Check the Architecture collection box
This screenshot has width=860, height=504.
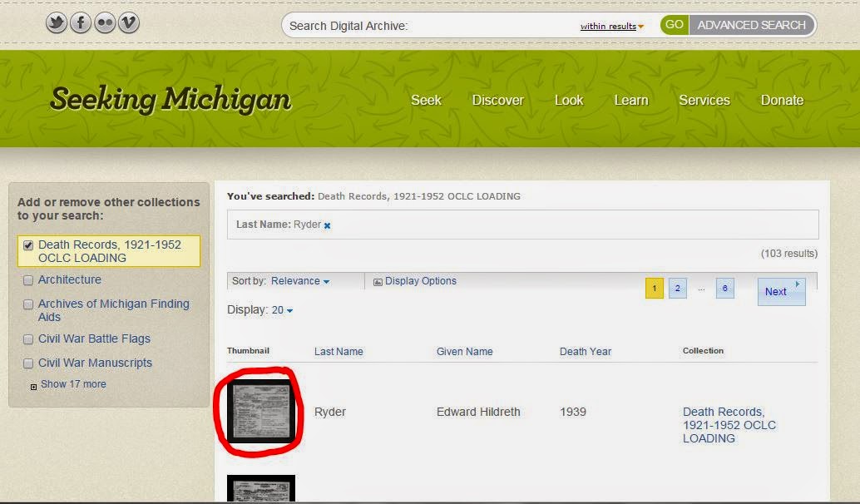[28, 280]
